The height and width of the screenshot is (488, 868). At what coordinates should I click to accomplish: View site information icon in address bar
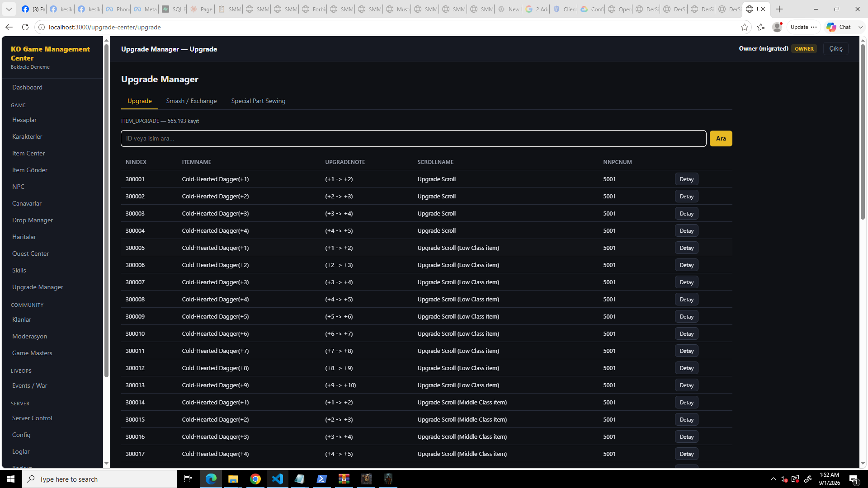coord(41,27)
